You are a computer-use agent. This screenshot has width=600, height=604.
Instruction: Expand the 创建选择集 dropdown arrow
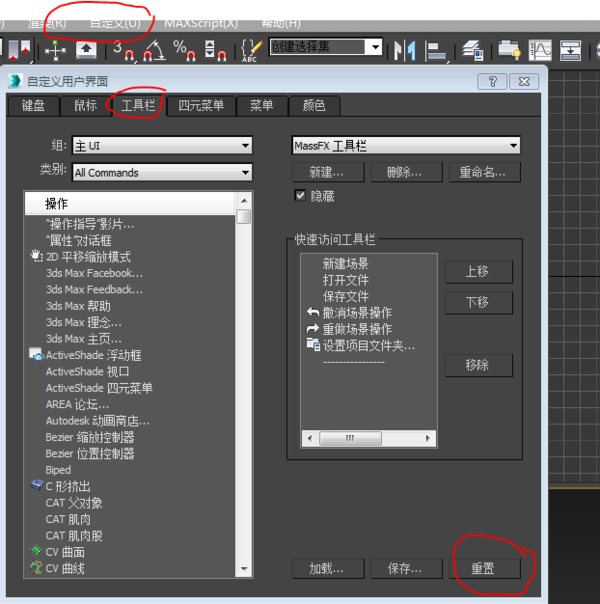pyautogui.click(x=375, y=47)
